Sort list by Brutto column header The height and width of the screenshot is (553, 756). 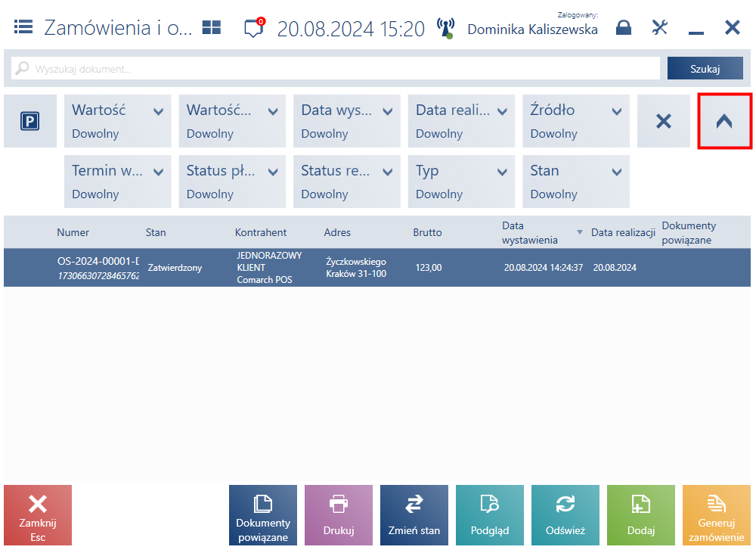pyautogui.click(x=427, y=232)
